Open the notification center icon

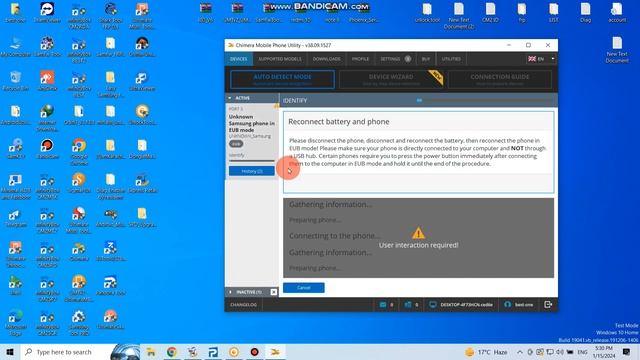[626, 352]
